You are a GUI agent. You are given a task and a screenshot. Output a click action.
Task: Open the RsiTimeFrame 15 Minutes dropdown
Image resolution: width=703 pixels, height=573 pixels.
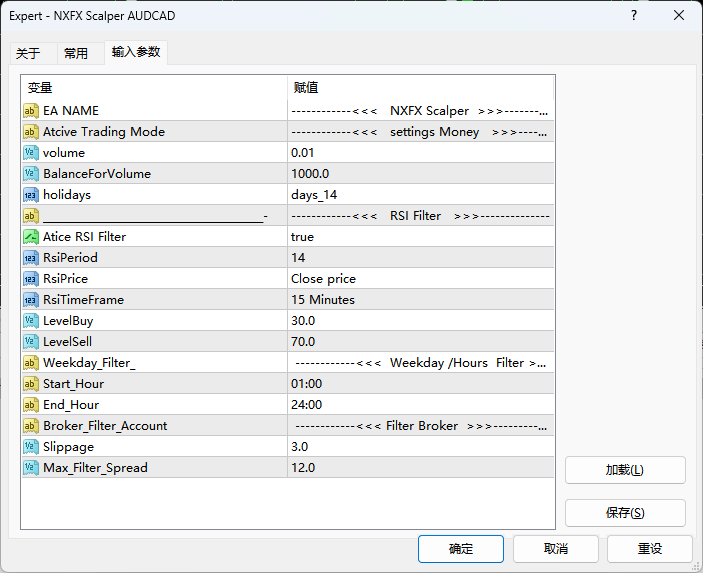tap(420, 300)
